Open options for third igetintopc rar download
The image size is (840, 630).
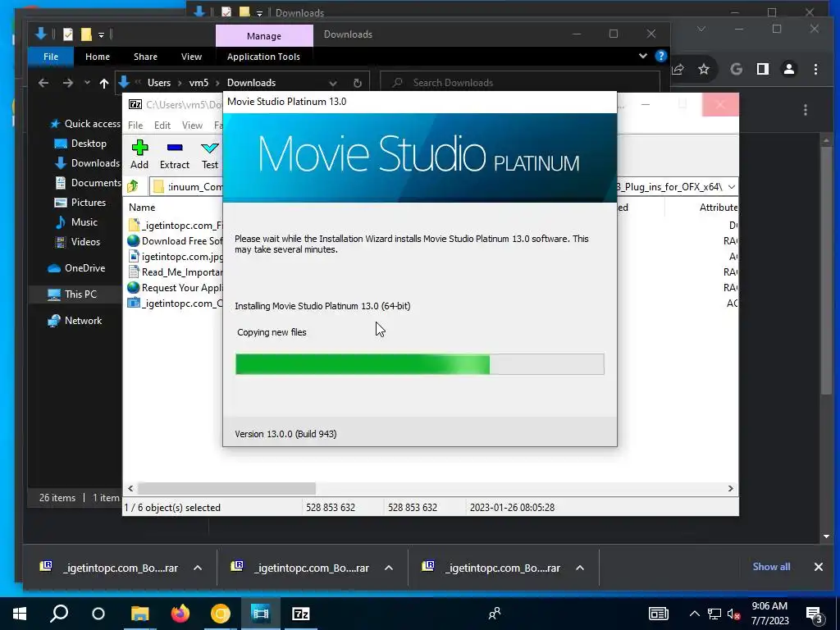[580, 568]
